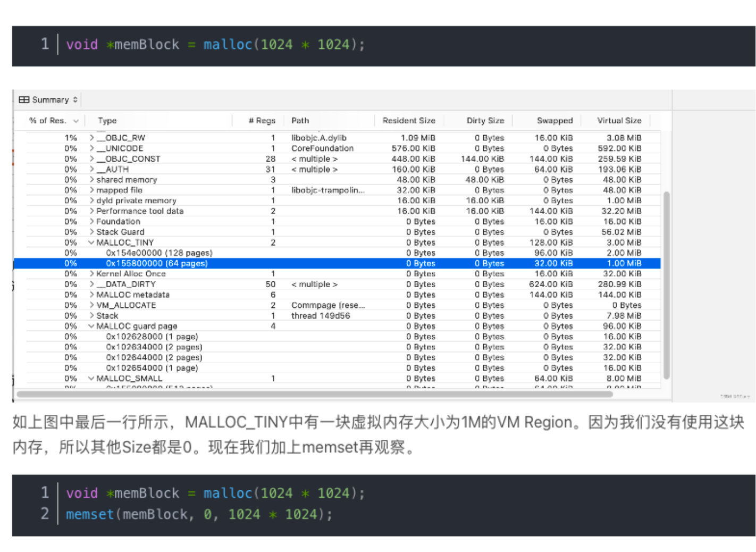Click the 624.00 KiB swapped value
Screen dimensions: 756x552
551,285
